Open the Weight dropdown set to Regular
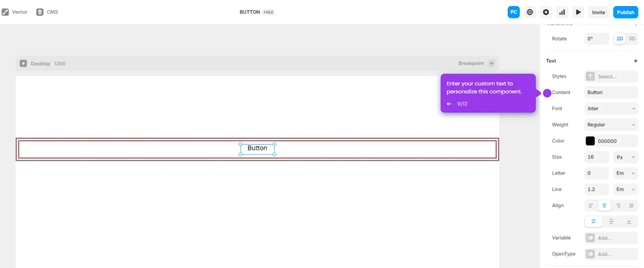 [x=611, y=125]
